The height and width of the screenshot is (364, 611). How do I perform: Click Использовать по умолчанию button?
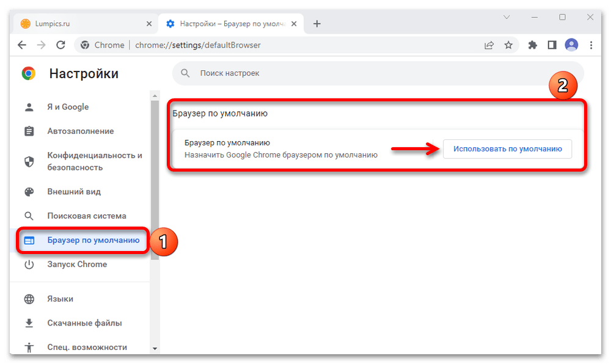[x=507, y=149]
